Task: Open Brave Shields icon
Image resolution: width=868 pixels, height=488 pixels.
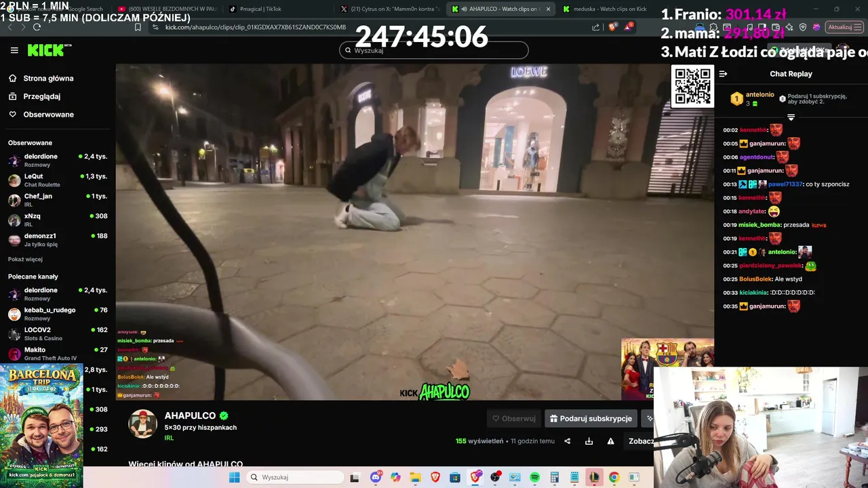Action: click(612, 27)
